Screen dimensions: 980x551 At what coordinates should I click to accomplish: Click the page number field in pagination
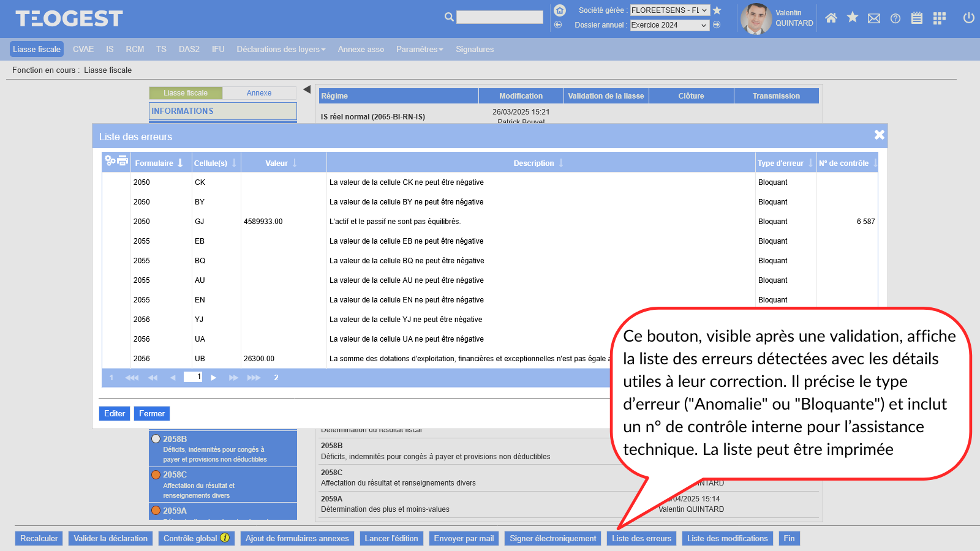193,377
